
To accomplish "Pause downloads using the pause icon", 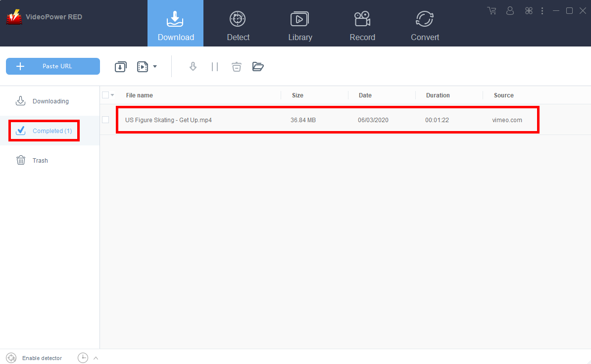I will [215, 66].
